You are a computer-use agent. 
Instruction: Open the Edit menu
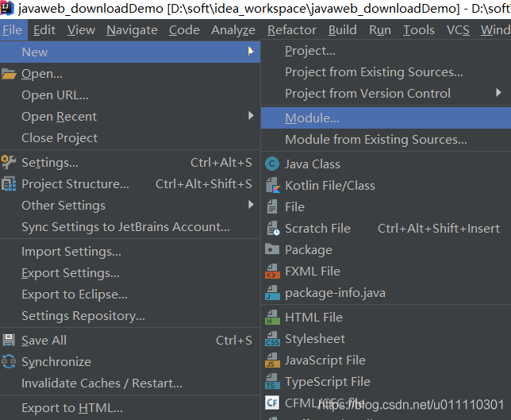(x=44, y=30)
